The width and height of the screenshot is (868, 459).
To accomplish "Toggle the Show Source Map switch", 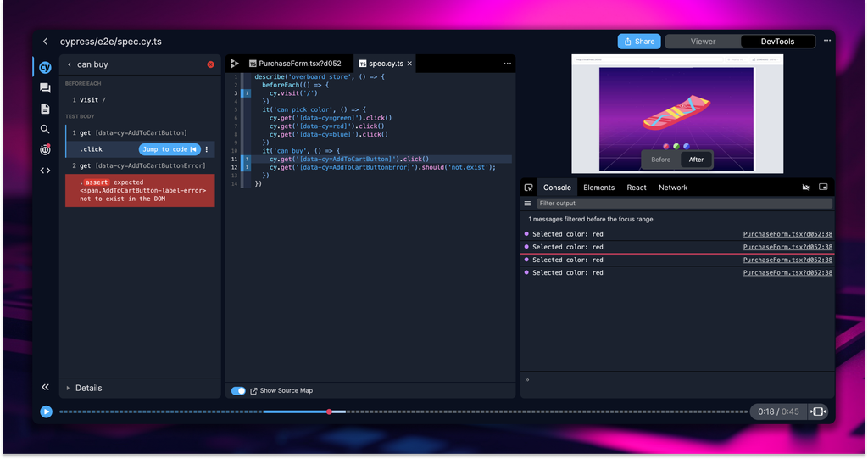I will tap(238, 390).
